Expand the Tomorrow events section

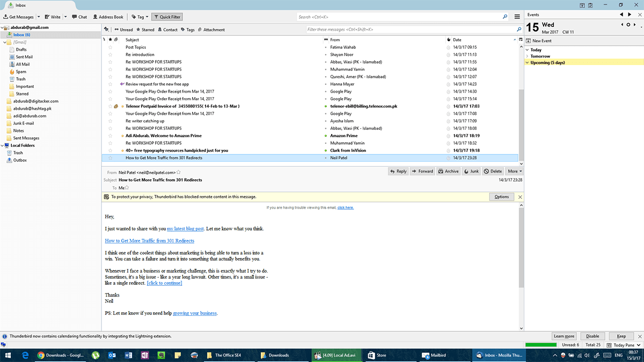(x=527, y=56)
